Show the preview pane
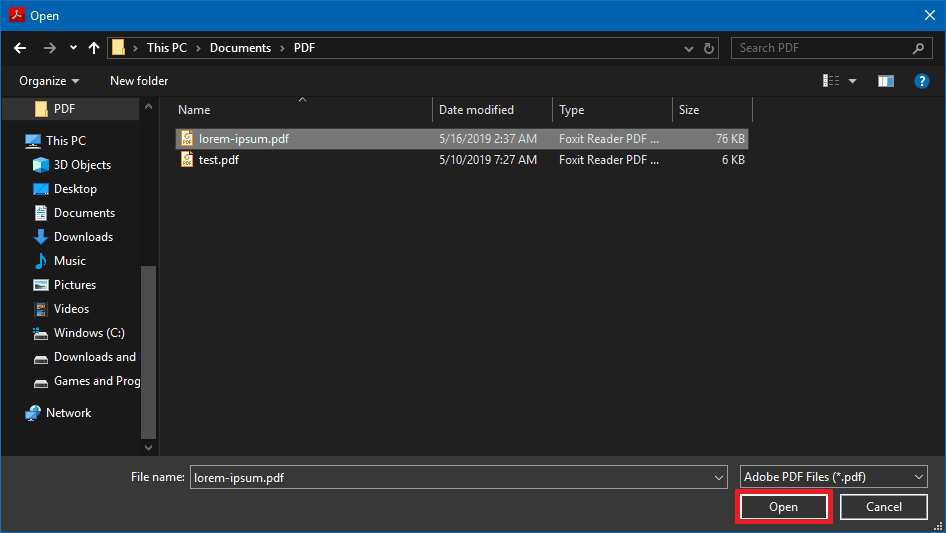Image resolution: width=946 pixels, height=533 pixels. pos(886,81)
